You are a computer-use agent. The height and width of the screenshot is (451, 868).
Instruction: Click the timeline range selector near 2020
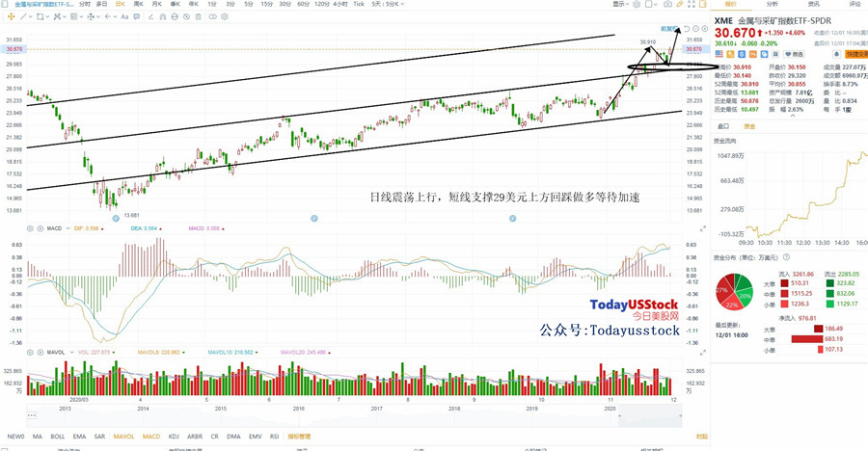649,415
